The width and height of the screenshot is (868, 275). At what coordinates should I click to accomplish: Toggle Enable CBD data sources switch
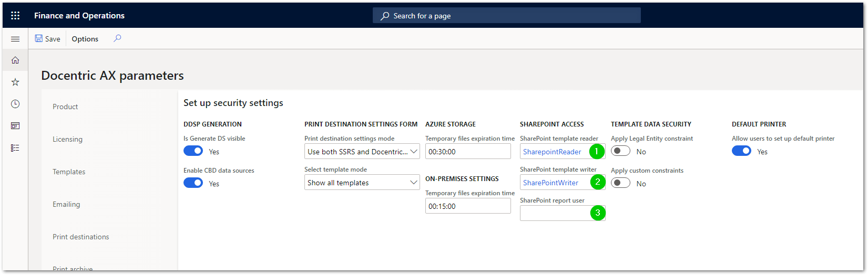pos(193,183)
